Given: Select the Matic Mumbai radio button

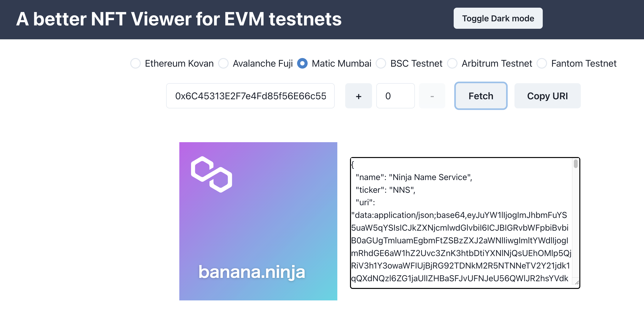Looking at the screenshot, I should pyautogui.click(x=302, y=63).
